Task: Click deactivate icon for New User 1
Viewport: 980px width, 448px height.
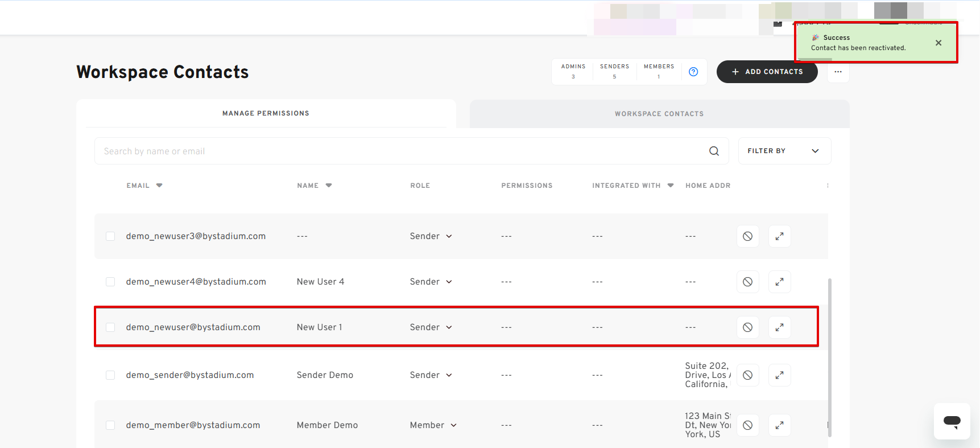Action: (x=747, y=327)
